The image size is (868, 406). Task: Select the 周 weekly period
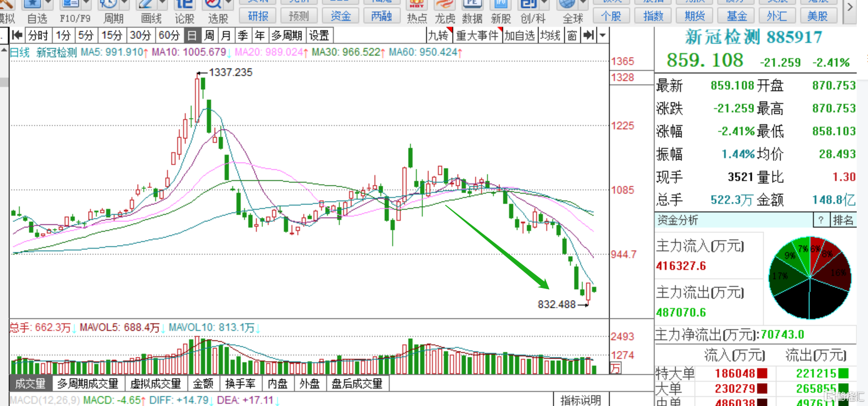pos(209,36)
